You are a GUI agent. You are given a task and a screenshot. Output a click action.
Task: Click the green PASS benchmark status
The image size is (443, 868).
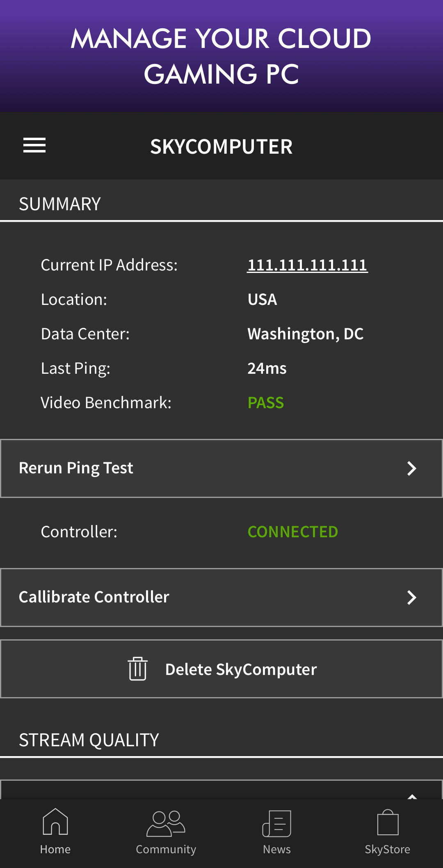[266, 403]
